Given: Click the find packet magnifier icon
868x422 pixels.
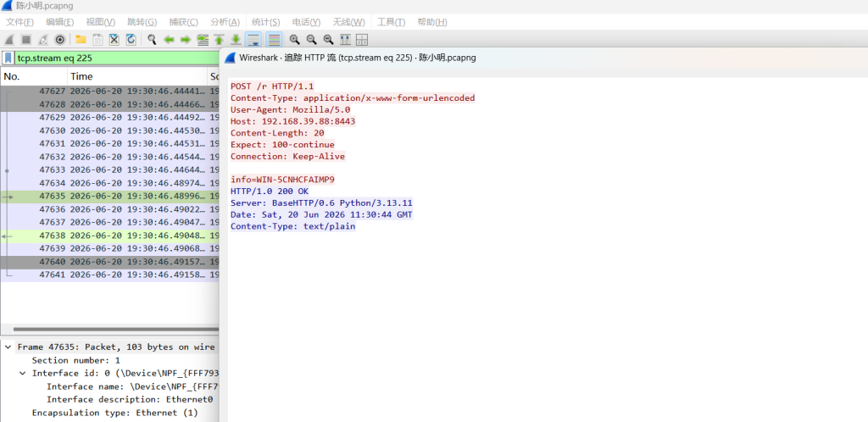Looking at the screenshot, I should tap(152, 40).
